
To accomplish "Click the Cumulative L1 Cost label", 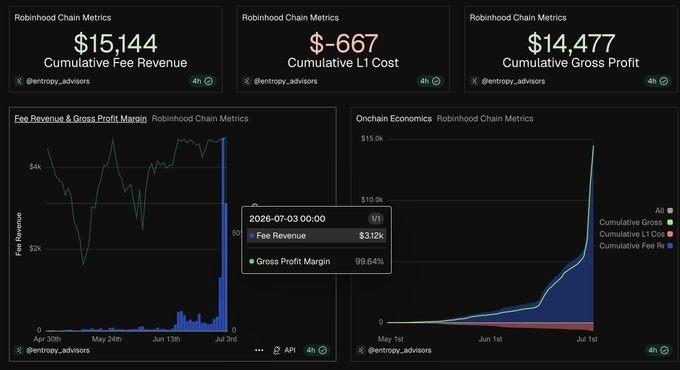I will (x=343, y=63).
